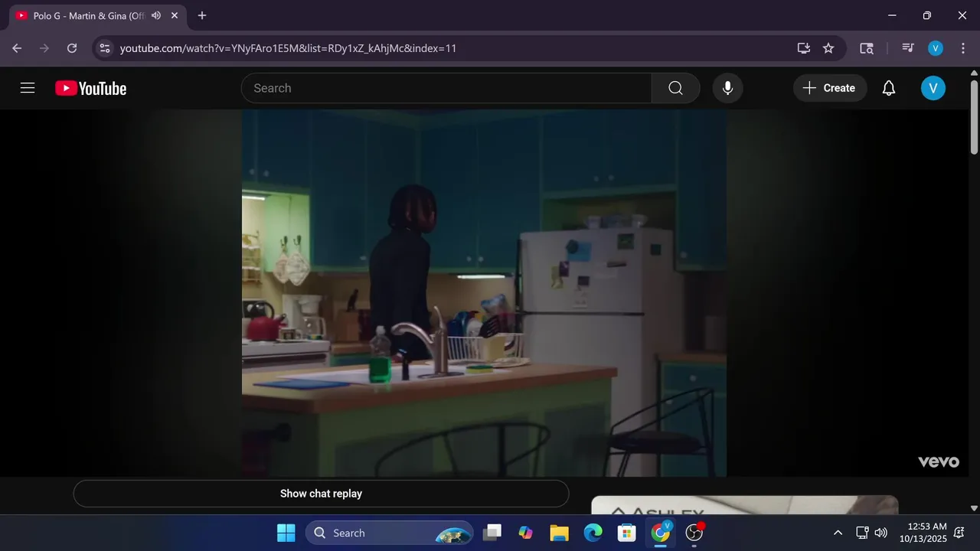Screen dimensions: 980x551
Task: Click the page scrollbar up arrow
Action: click(x=974, y=73)
